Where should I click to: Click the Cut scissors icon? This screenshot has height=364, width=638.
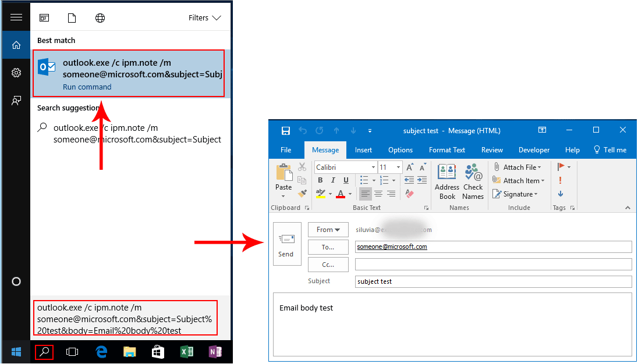coord(302,166)
